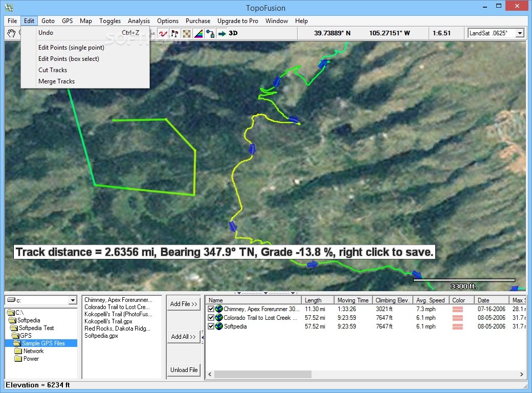Select the hand pan tool
The width and height of the screenshot is (532, 393).
(12, 33)
